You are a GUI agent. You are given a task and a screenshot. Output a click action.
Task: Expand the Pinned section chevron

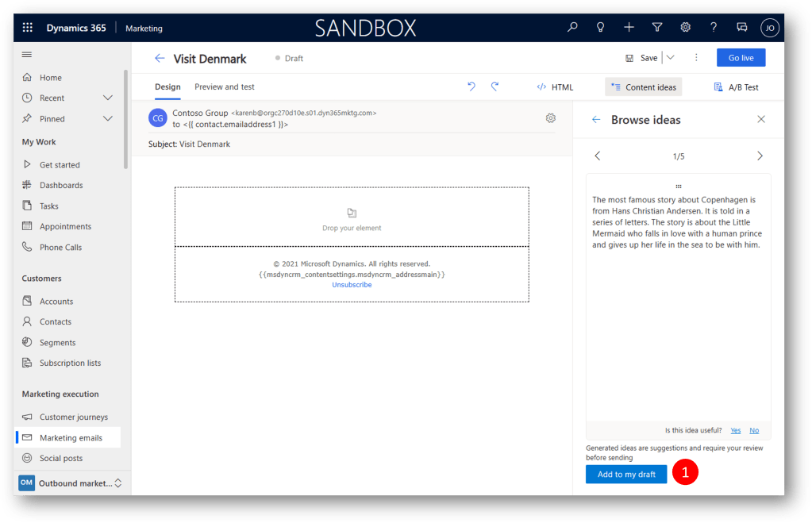click(x=109, y=118)
